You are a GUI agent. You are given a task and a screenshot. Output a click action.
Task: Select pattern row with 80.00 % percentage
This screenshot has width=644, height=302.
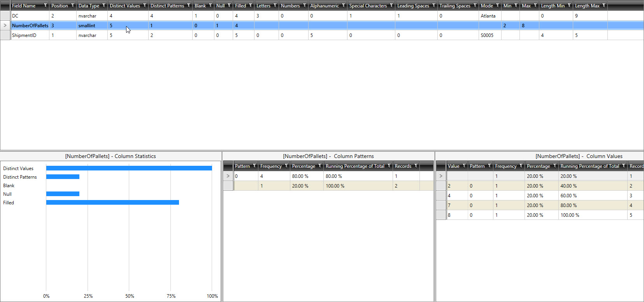click(328, 176)
